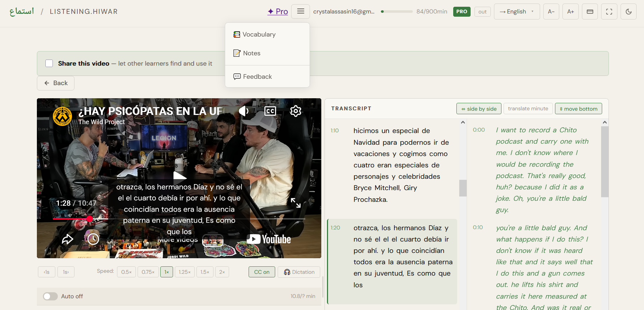Click the Watch later clock icon
The image size is (644, 310).
click(x=93, y=239)
